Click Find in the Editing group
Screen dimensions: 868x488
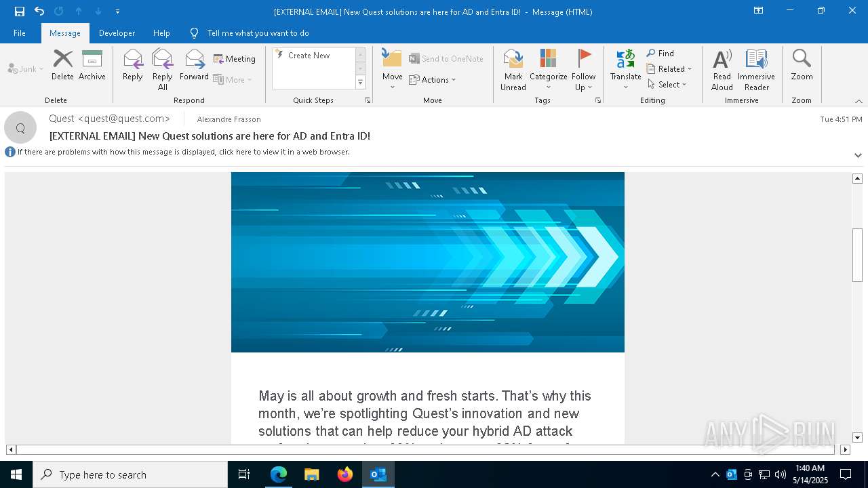point(660,54)
